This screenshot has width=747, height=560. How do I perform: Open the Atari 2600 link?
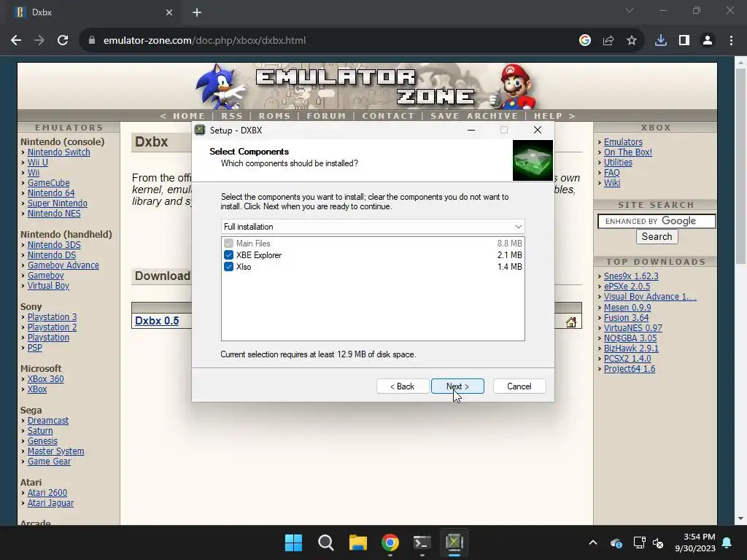click(x=47, y=493)
